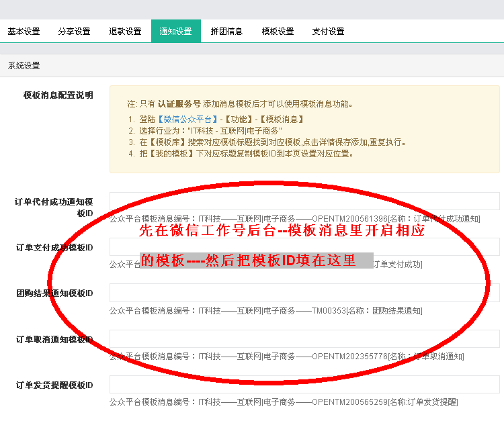Screen dimensions: 504x421
Task: Switch to the 分享设置 tab
Action: click(x=74, y=32)
